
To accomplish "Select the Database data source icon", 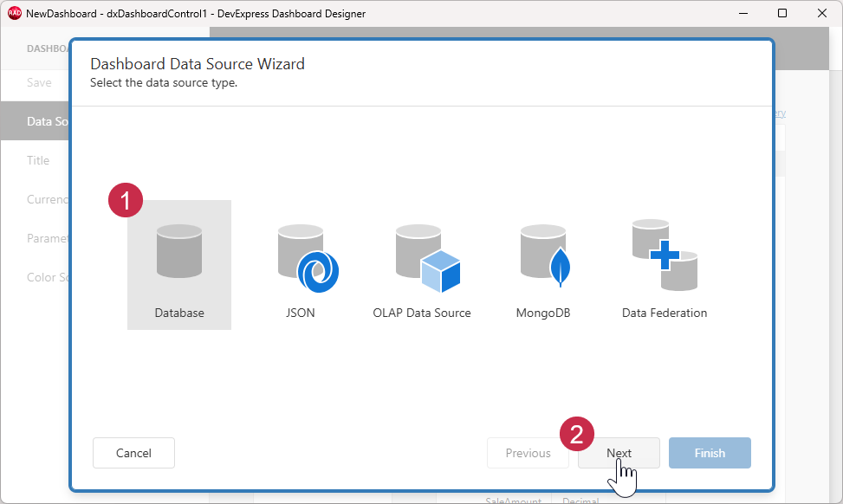I will coord(179,251).
